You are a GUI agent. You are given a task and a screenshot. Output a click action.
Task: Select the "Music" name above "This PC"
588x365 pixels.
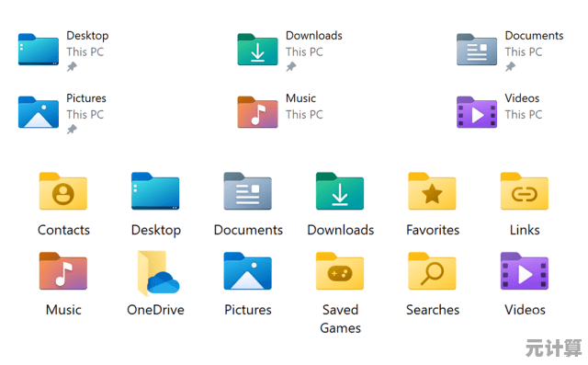point(300,97)
